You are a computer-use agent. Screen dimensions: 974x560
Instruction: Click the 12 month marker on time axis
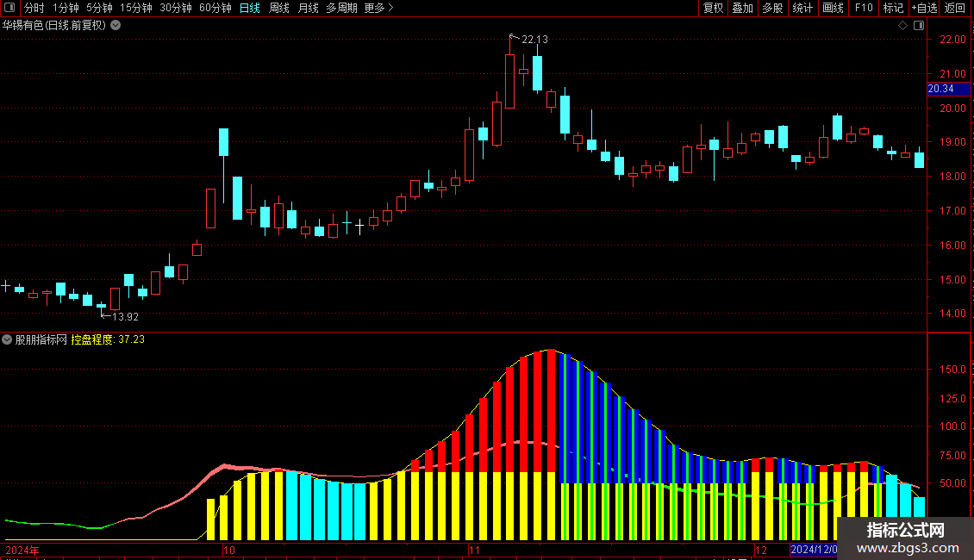pos(761,550)
